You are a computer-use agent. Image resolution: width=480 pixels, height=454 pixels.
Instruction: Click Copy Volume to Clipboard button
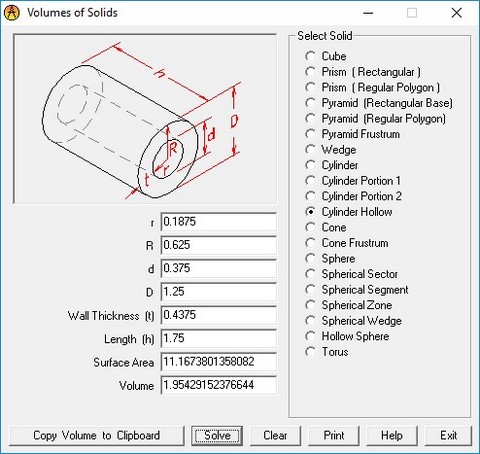97,435
